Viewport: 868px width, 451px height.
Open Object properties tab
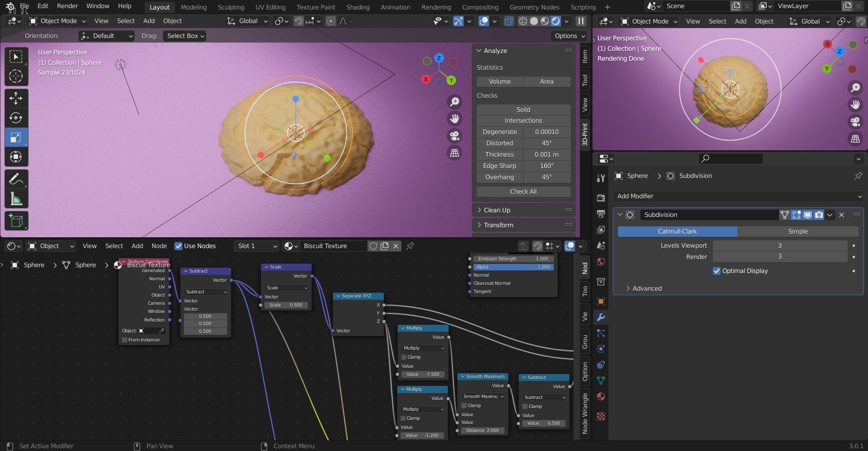coord(601,301)
